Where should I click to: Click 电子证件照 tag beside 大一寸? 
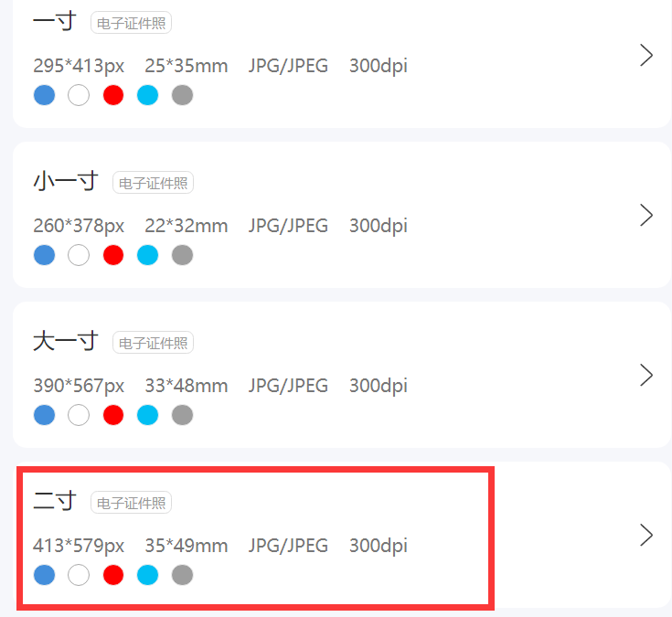[153, 343]
